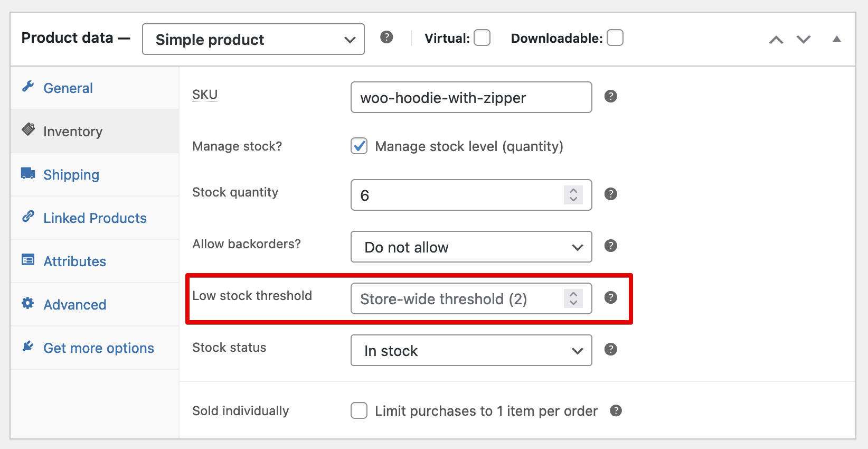Open the Allow backorders dropdown
Viewport: 868px width, 449px height.
pos(471,247)
